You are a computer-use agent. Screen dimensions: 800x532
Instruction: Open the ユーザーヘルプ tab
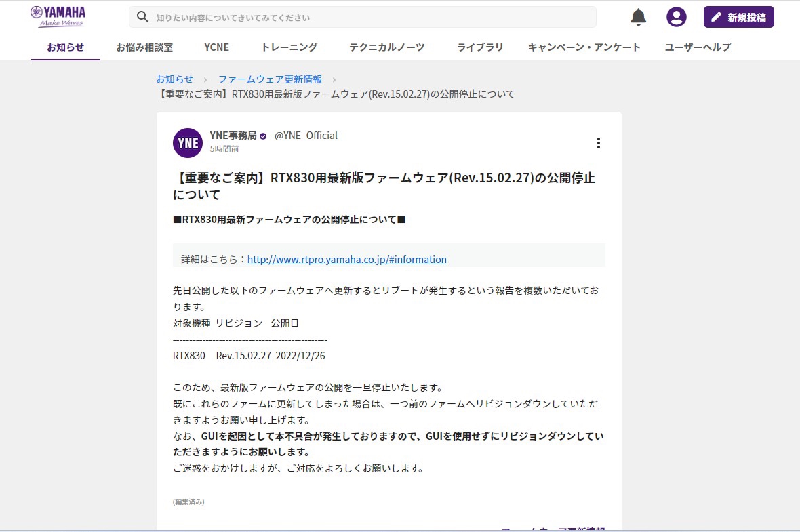coord(698,47)
